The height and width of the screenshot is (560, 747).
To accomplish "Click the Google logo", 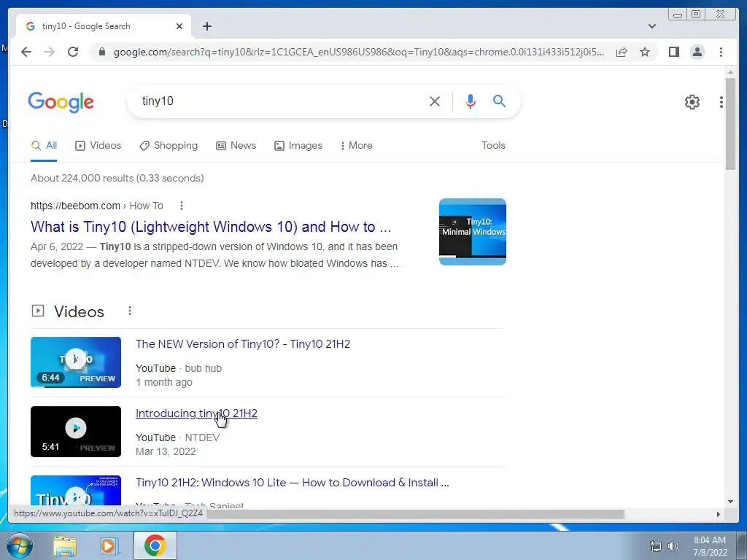I will tap(61, 102).
